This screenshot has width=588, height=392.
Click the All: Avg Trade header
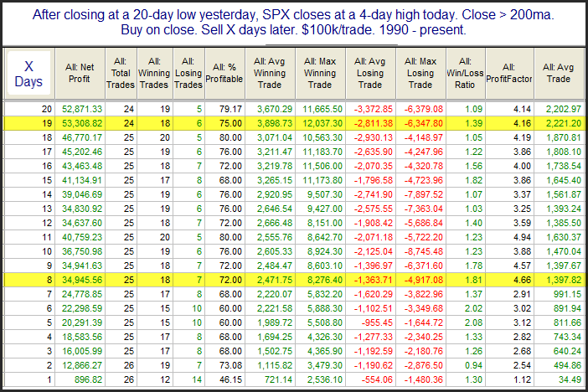pyautogui.click(x=559, y=73)
